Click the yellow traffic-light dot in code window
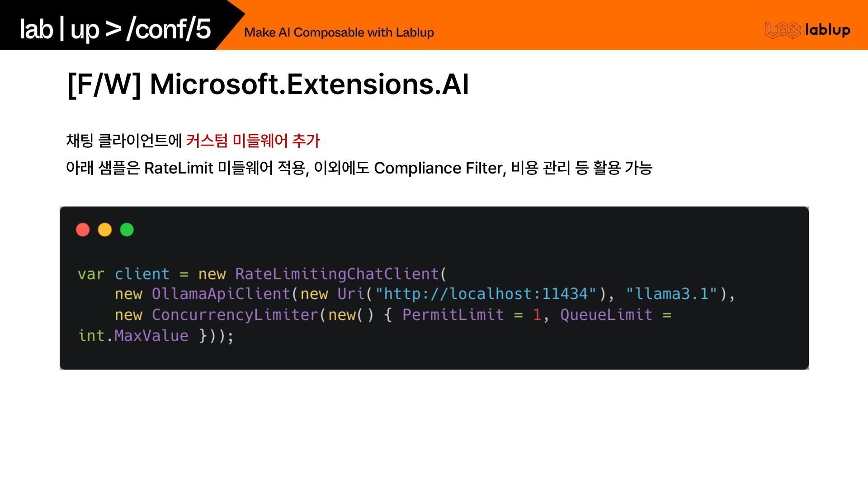Viewport: 868px width, 488px height. [105, 230]
